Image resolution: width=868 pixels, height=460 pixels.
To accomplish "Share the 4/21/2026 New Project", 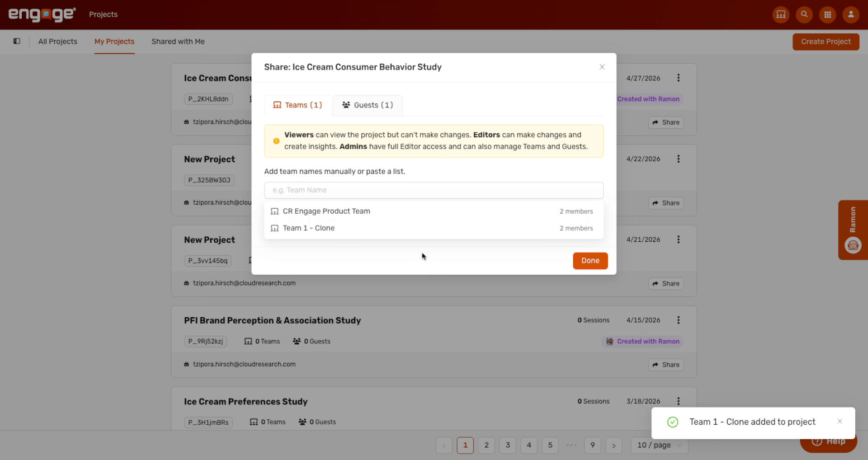I will 666,284.
